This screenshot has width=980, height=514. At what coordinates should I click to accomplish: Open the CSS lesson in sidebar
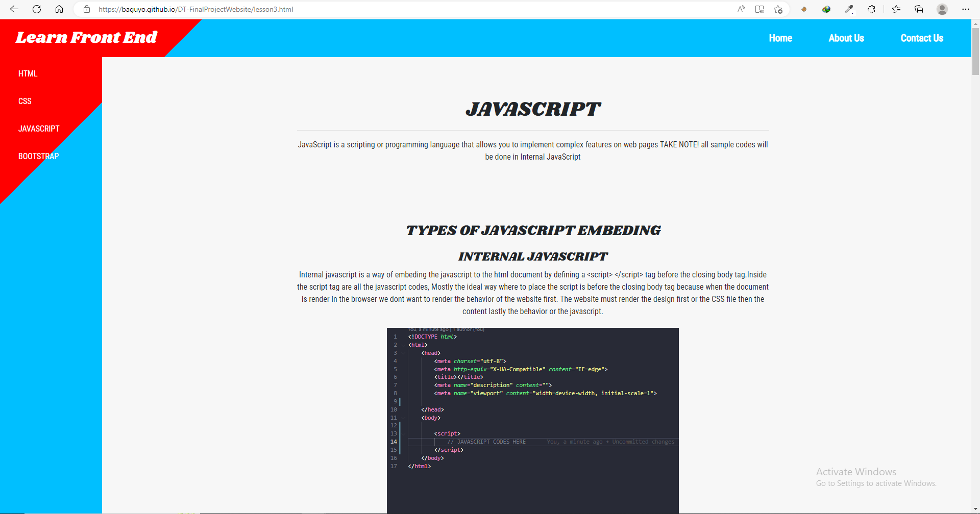tap(25, 101)
